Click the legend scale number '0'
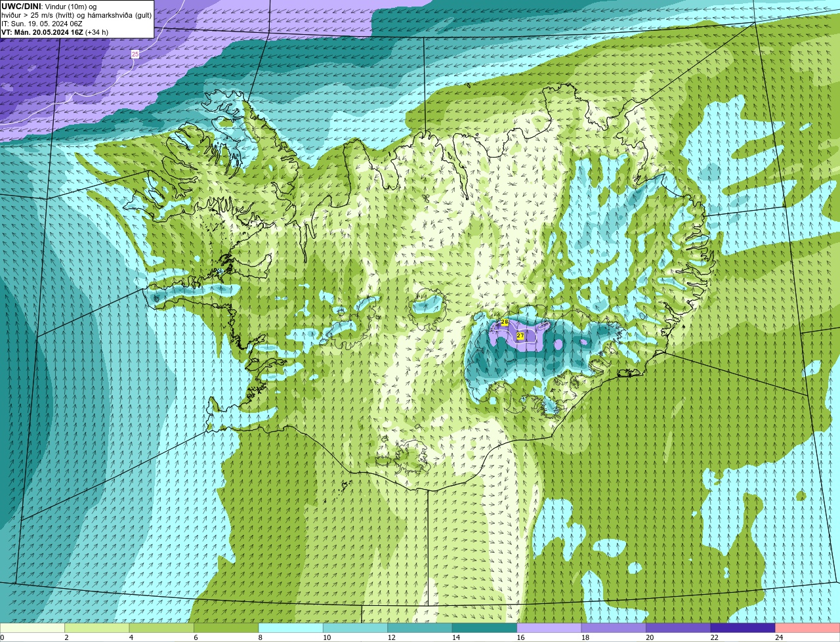The width and height of the screenshot is (840, 642). pos(2,637)
